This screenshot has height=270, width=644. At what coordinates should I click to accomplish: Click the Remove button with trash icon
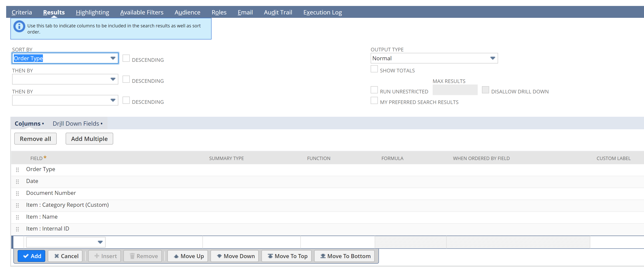click(x=143, y=256)
